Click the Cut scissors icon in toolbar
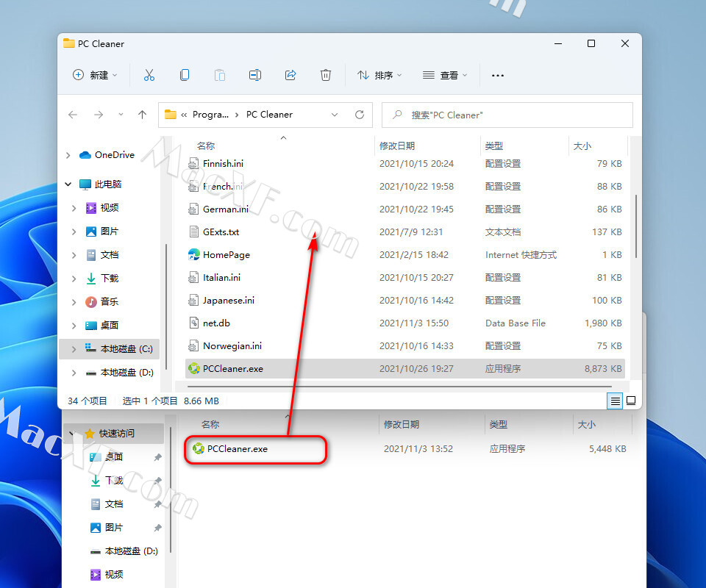Image resolution: width=706 pixels, height=588 pixels. pos(149,75)
